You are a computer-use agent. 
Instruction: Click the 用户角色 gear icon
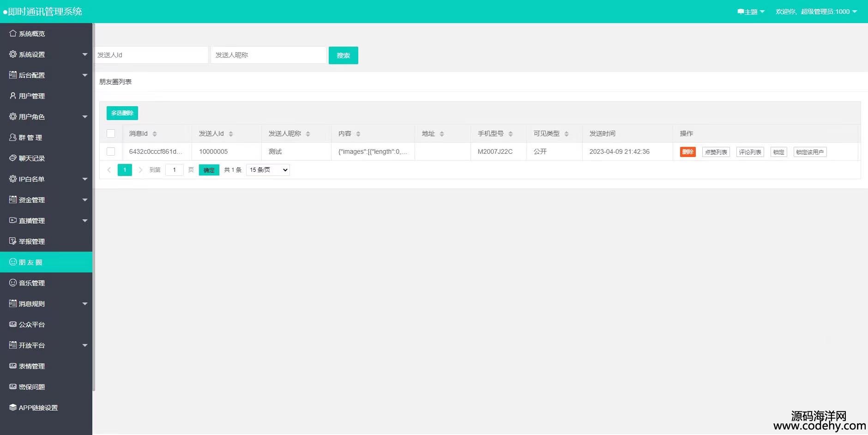pos(13,116)
